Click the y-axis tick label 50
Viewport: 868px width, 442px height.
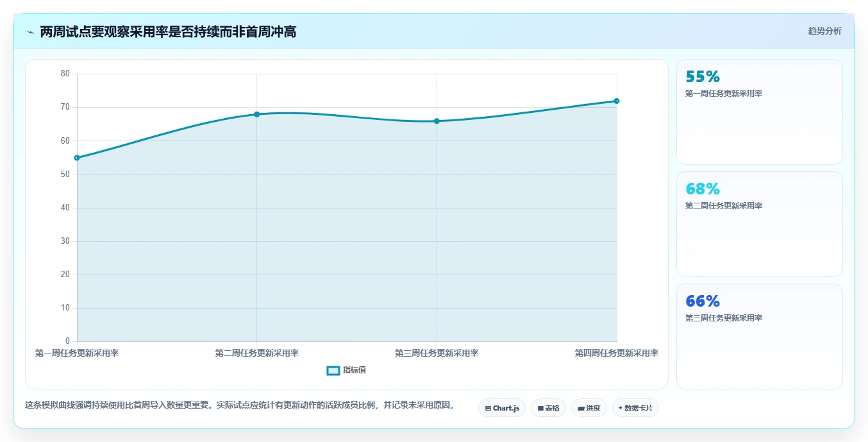click(65, 174)
